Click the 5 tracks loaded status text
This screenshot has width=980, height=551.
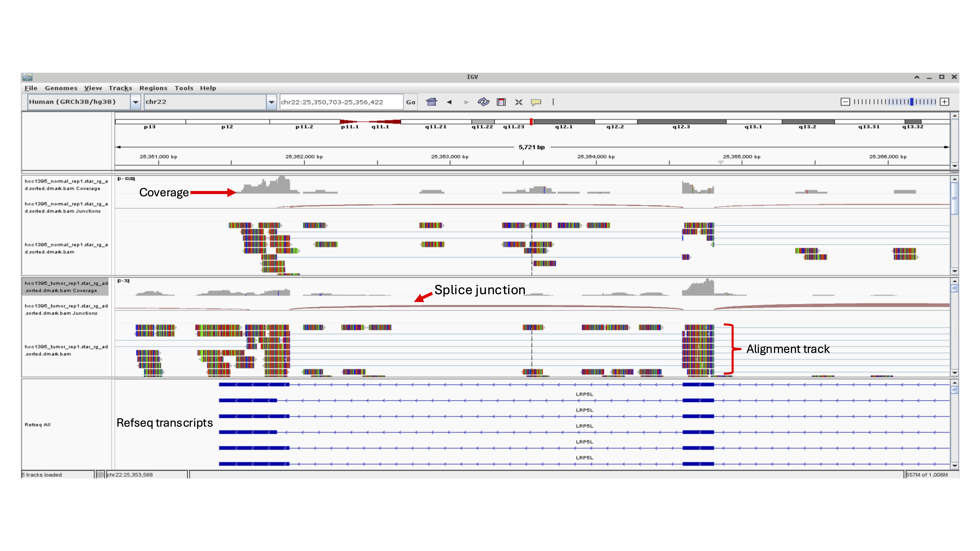pyautogui.click(x=42, y=475)
